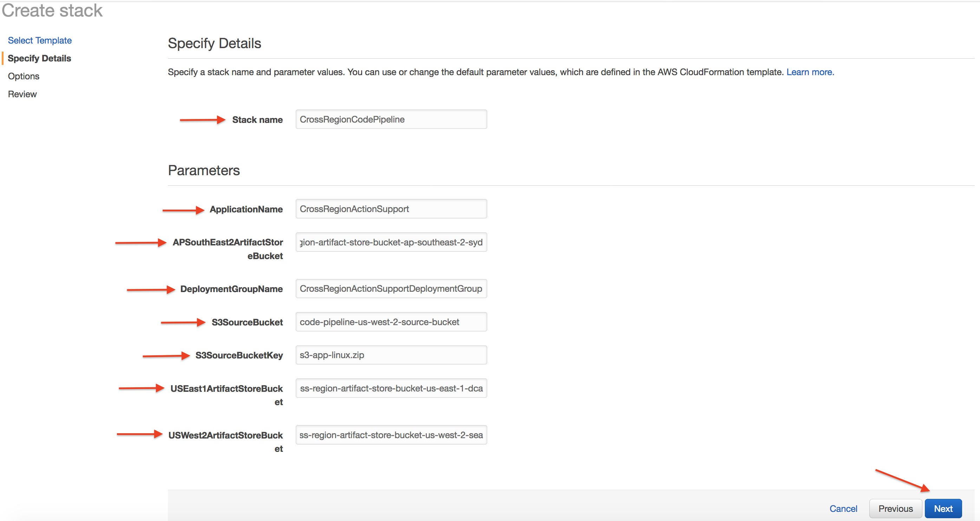Click the APSouthEast2ArtifactStoreBucket input
980x521 pixels.
(x=391, y=242)
